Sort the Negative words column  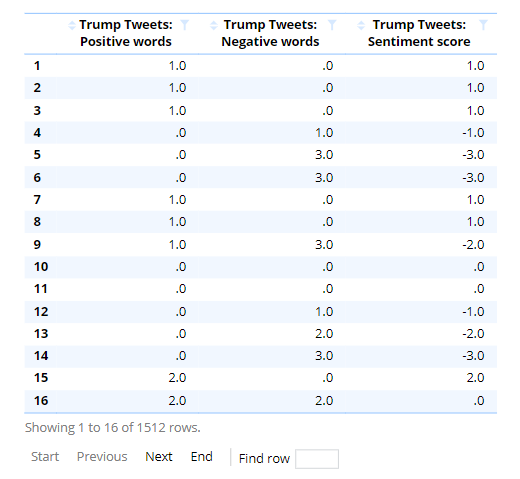(x=214, y=25)
